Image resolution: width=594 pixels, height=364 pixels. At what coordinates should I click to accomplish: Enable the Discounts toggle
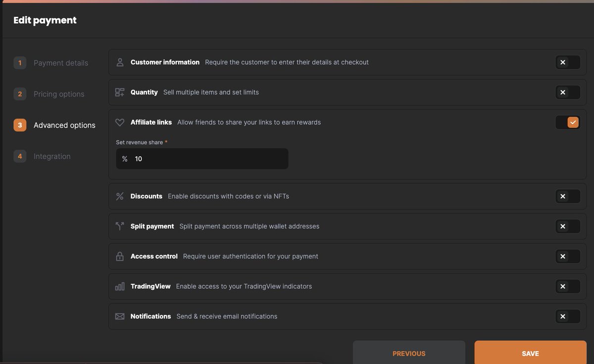pos(568,196)
